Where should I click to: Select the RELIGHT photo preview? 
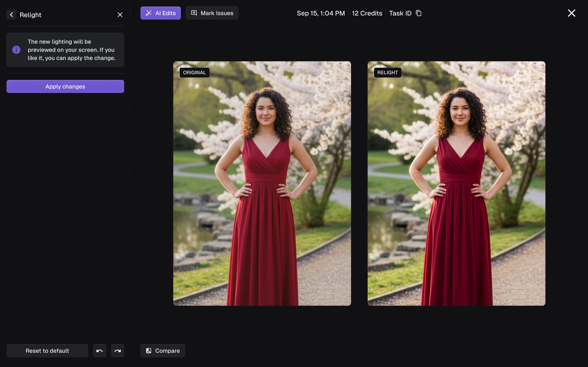[x=456, y=183]
